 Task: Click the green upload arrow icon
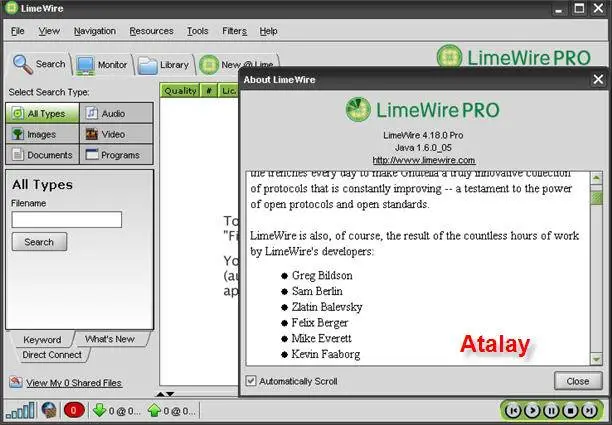155,410
